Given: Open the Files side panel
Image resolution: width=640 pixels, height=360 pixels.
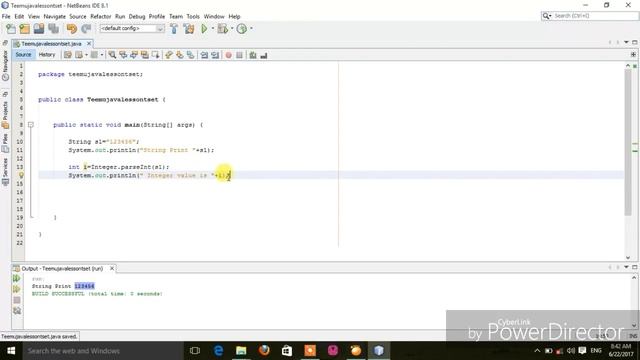Looking at the screenshot, I should (5, 143).
